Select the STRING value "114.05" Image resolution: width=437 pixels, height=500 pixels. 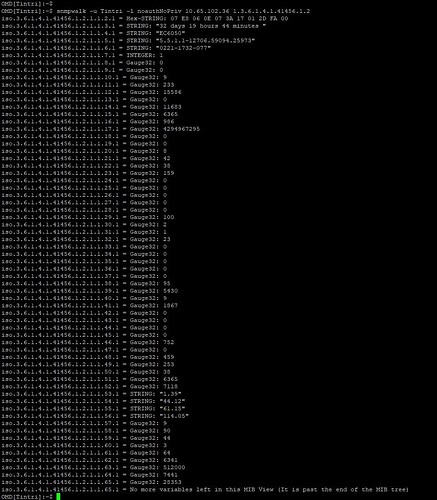[174, 416]
